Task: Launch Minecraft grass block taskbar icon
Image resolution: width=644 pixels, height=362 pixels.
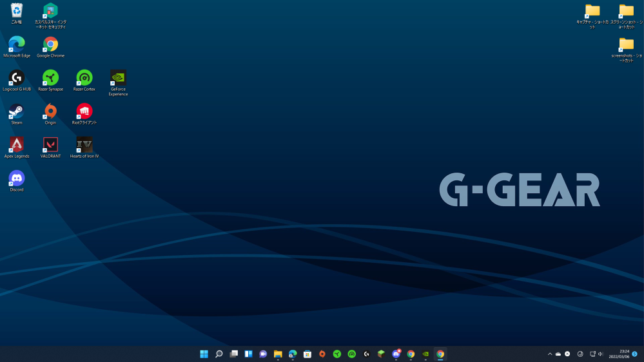Action: click(x=381, y=354)
